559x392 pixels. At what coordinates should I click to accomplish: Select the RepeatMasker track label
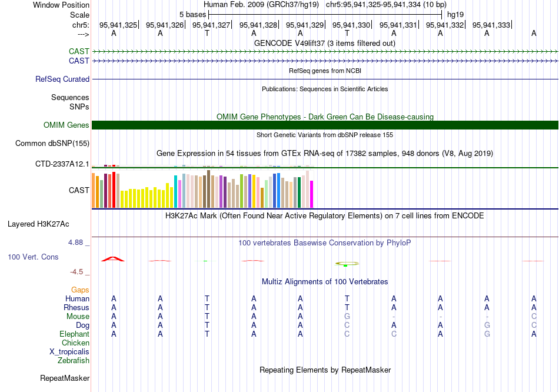coord(65,378)
